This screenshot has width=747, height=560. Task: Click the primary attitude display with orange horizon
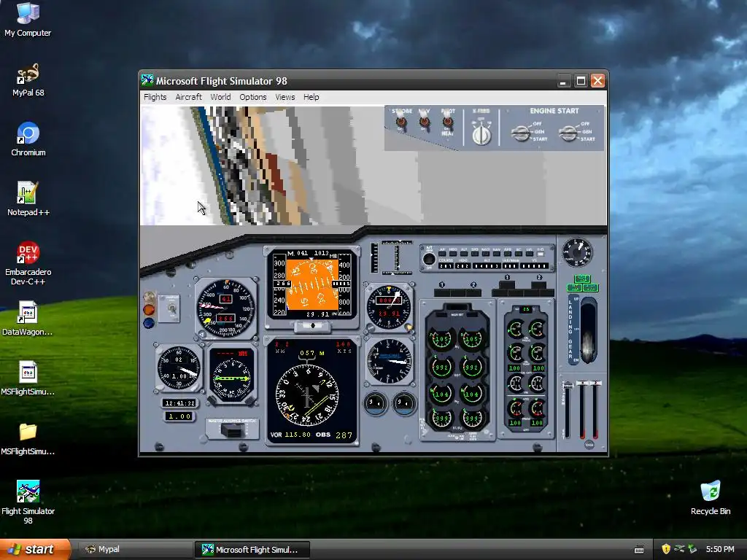312,284
